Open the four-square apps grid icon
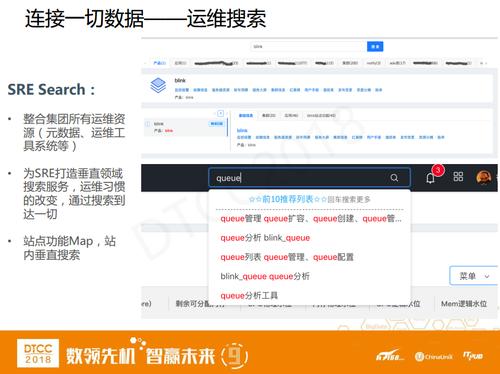The image size is (500, 374). point(458,177)
